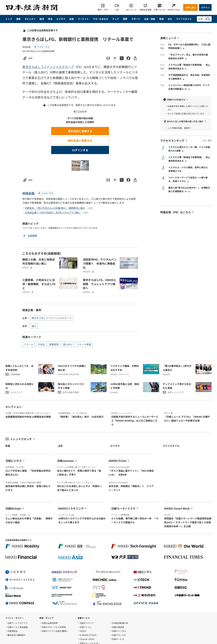Open the 金融機関 related topic link
Viewport: 217px width, 644px height.
coord(32,235)
